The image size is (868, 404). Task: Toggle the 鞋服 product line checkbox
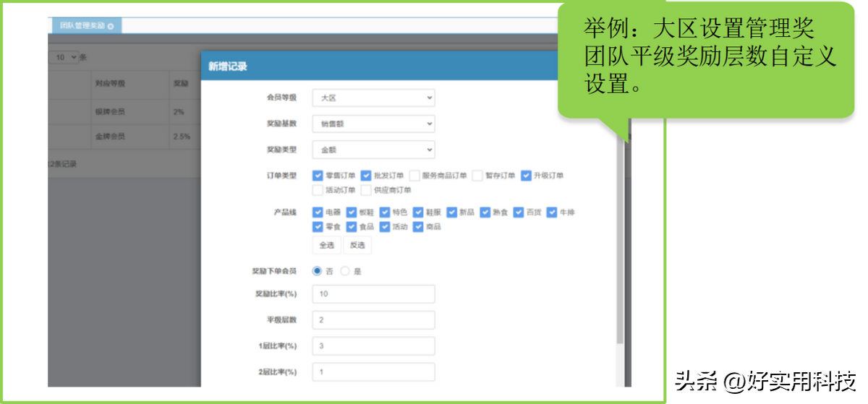click(x=418, y=212)
